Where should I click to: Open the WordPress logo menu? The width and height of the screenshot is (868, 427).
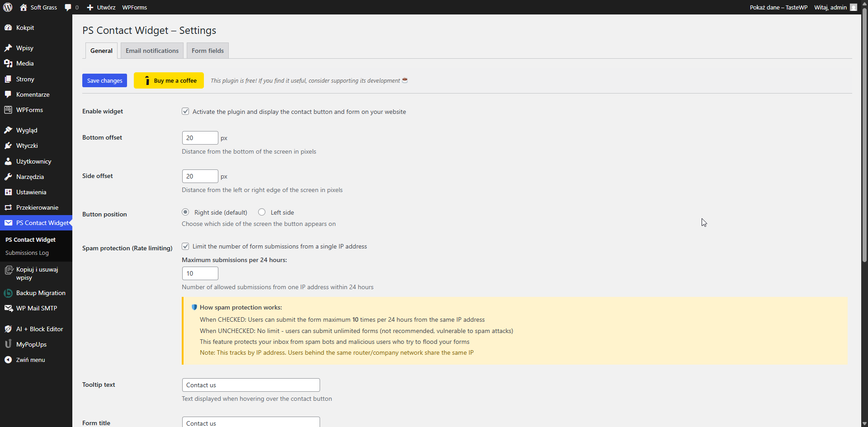pyautogui.click(x=7, y=7)
